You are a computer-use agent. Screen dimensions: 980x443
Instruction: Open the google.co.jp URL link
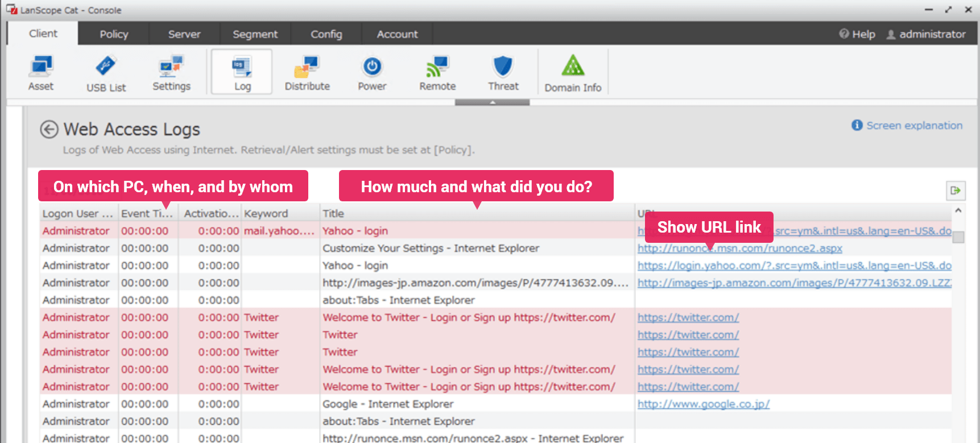[x=703, y=404]
